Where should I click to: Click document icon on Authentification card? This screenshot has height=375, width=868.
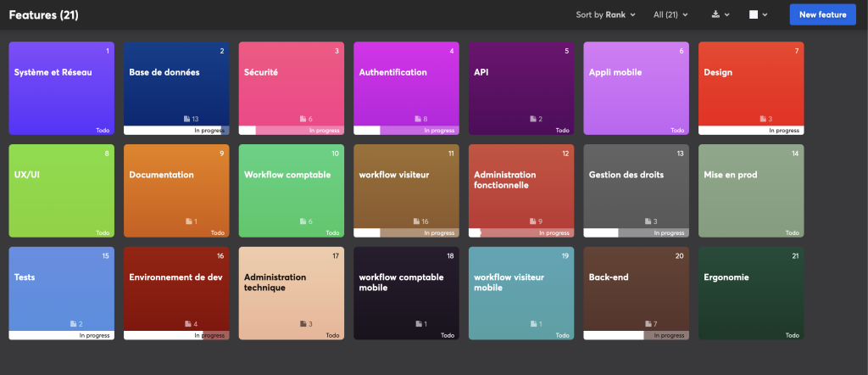click(x=416, y=119)
